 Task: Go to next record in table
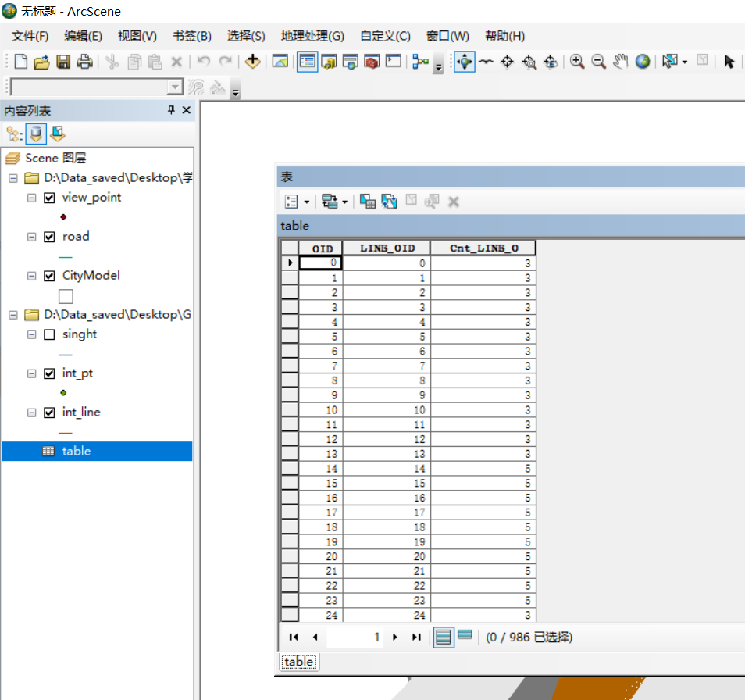click(395, 637)
